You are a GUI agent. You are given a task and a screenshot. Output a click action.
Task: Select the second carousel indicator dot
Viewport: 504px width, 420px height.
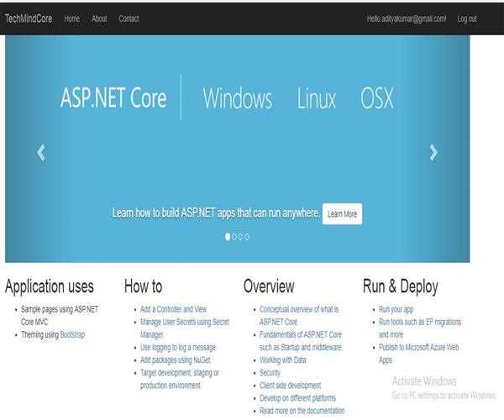(234, 237)
